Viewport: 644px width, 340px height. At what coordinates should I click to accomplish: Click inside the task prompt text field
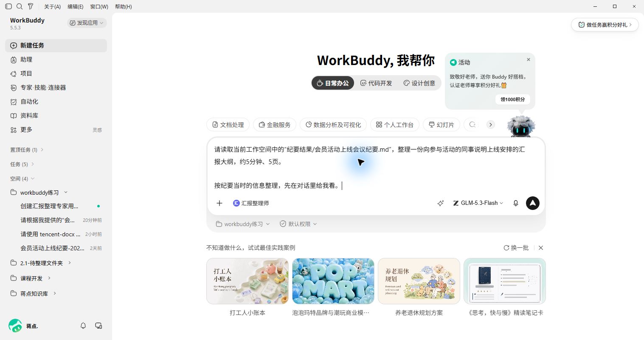(376, 167)
